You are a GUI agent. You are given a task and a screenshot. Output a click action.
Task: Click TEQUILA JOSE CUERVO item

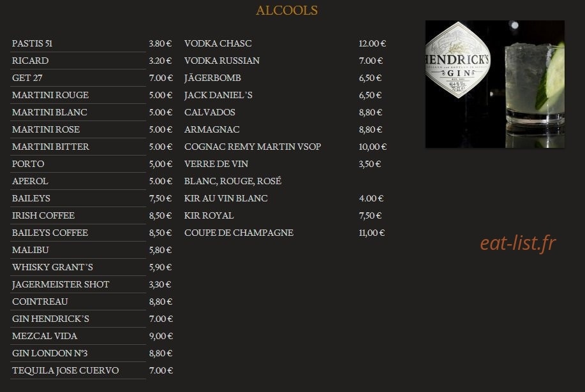65,370
